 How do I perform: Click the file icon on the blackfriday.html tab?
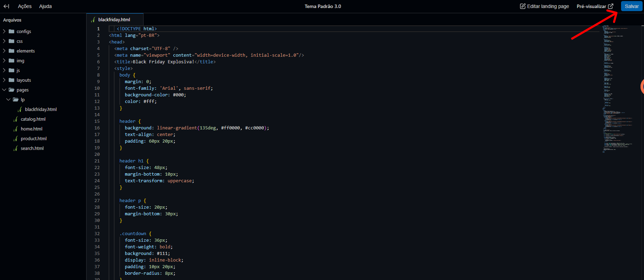click(93, 19)
